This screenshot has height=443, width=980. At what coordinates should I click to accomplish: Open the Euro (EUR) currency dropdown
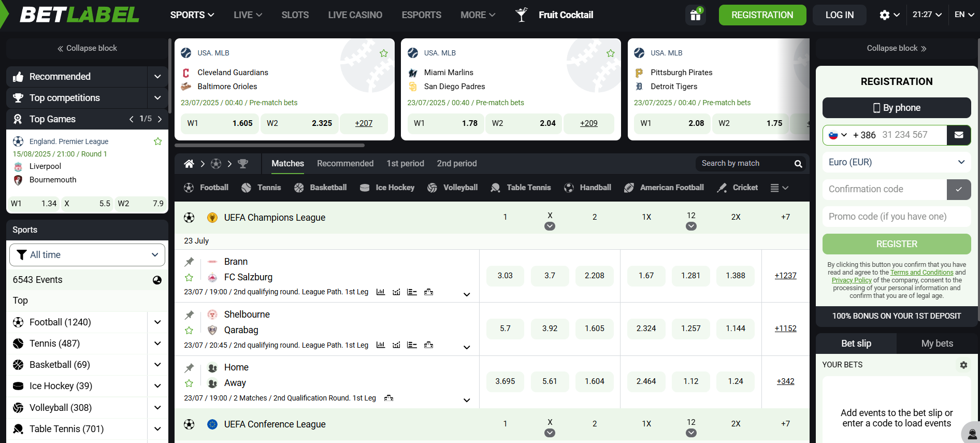897,162
